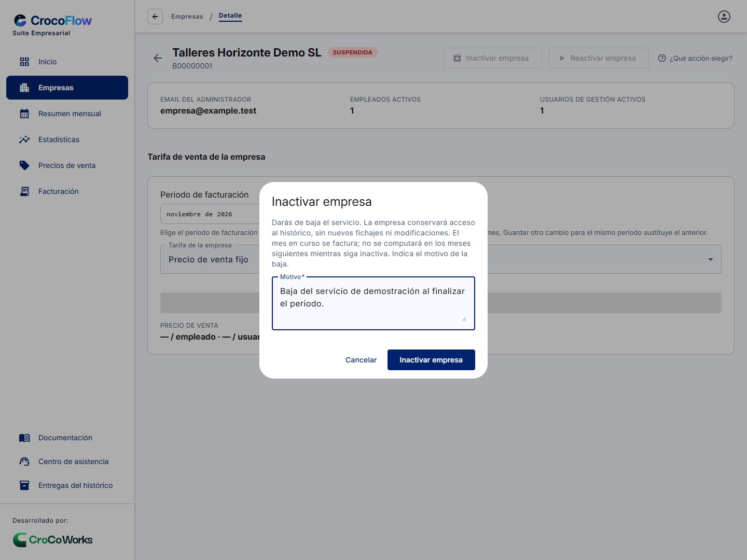Click the CroCoWorks developer logo
The image size is (747, 560).
[x=52, y=540]
